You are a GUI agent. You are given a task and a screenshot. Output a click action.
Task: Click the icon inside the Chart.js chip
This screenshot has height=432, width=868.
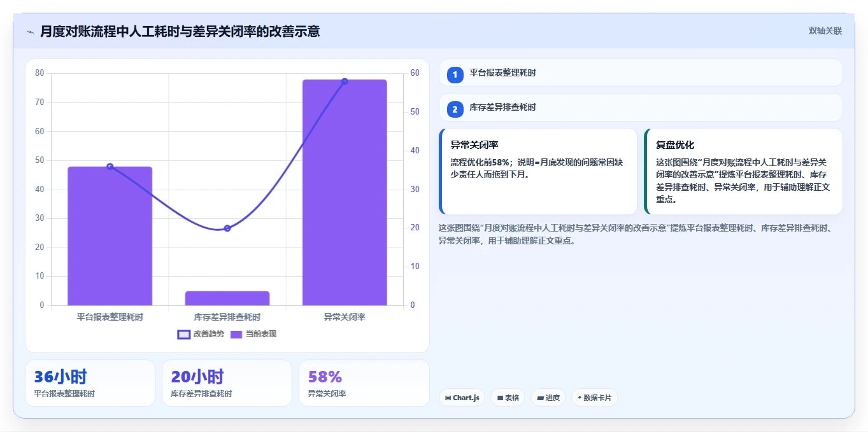(448, 398)
